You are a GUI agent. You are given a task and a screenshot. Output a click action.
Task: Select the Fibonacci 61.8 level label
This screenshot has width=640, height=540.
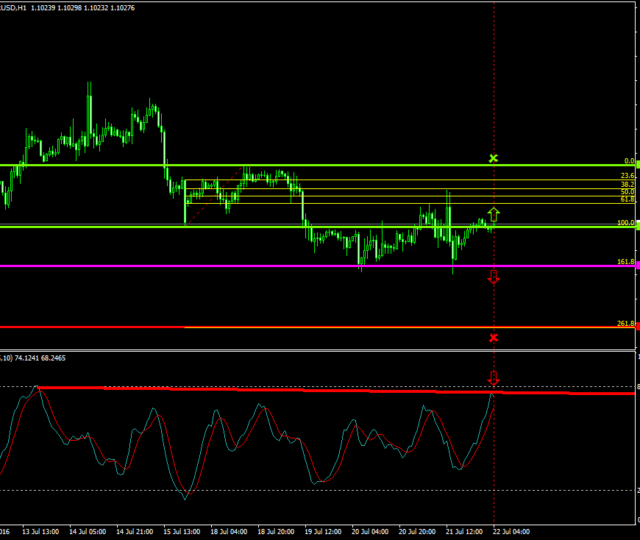pyautogui.click(x=627, y=200)
